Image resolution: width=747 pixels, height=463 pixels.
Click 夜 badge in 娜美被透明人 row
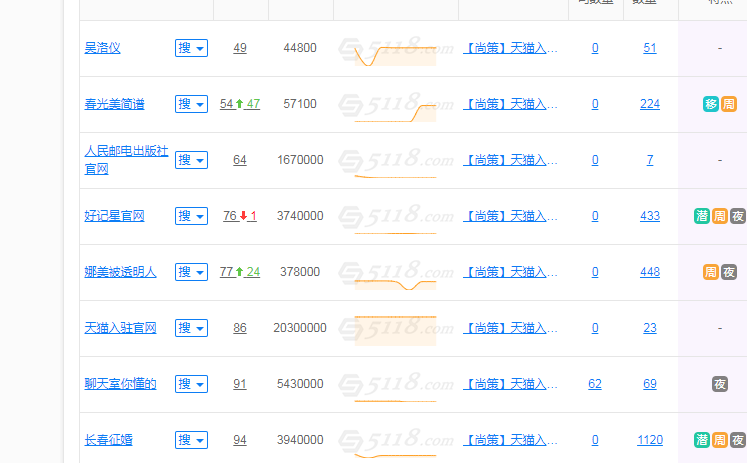pos(729,272)
